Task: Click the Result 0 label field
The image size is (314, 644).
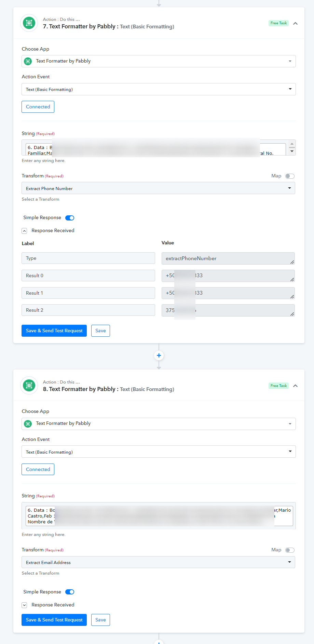Action: (x=88, y=276)
